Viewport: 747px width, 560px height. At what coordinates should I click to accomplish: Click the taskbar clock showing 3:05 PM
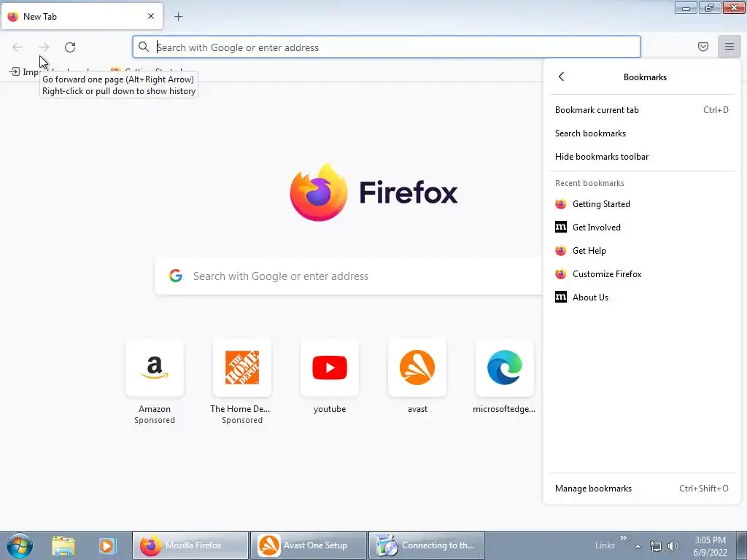click(710, 546)
